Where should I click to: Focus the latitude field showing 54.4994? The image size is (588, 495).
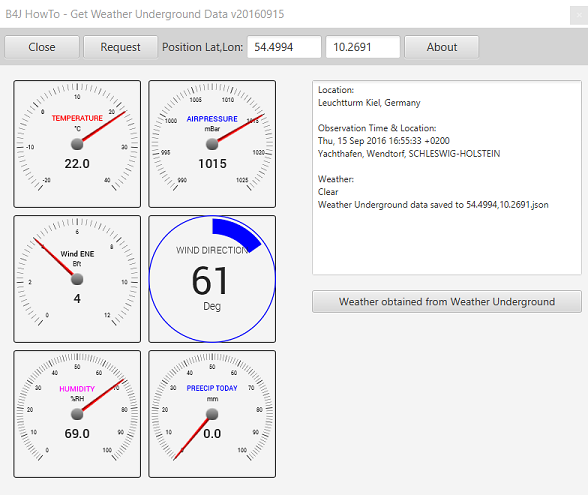click(284, 47)
